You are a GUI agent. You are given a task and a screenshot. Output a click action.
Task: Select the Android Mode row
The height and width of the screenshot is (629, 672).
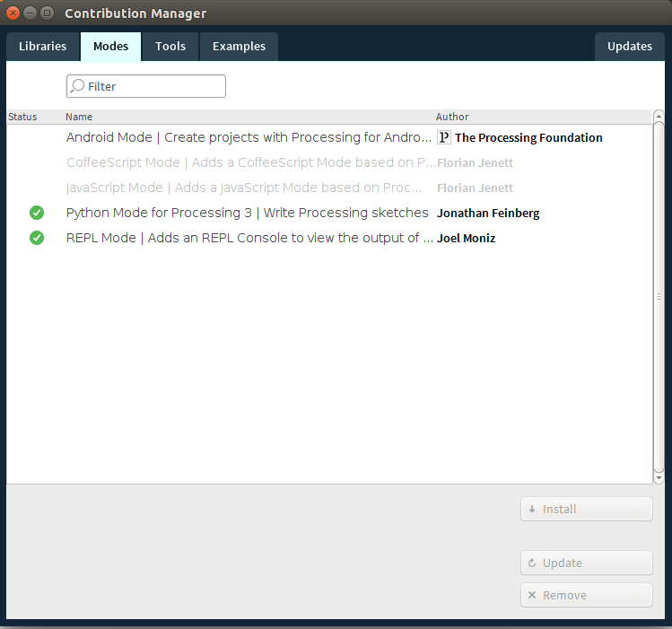click(x=329, y=137)
